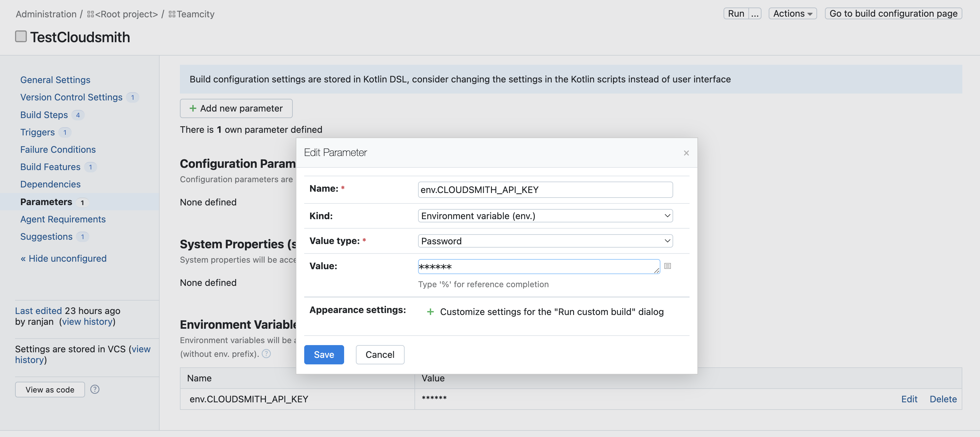This screenshot has width=980, height=437.
Task: Click the environment variables help question icon
Action: (266, 354)
